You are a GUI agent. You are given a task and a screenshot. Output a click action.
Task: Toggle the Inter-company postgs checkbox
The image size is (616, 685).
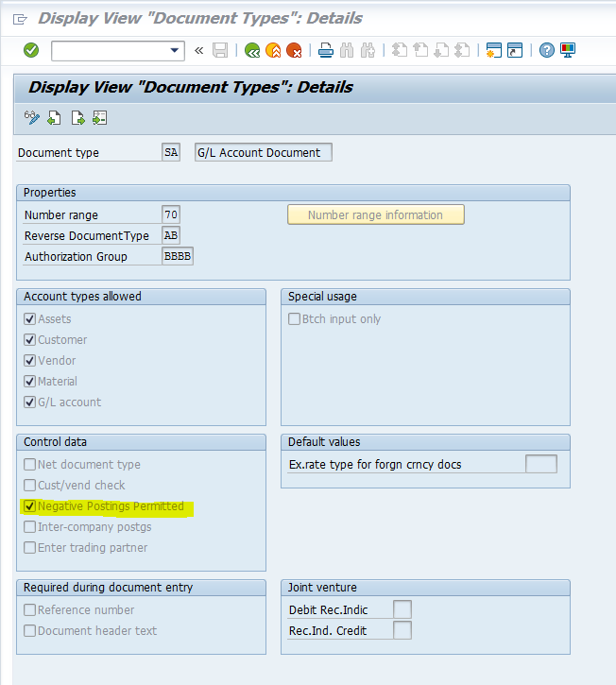click(x=29, y=527)
